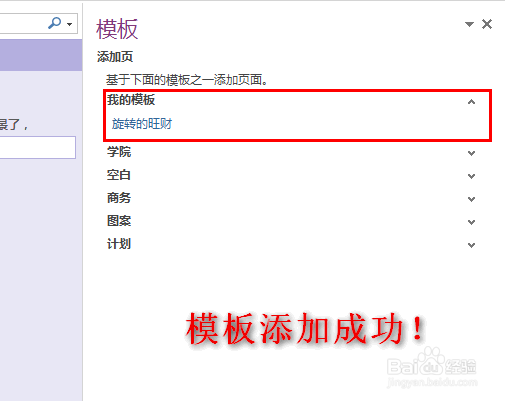Expand the 学院 category chevron
Image resolution: width=505 pixels, height=401 pixels.
(x=471, y=153)
